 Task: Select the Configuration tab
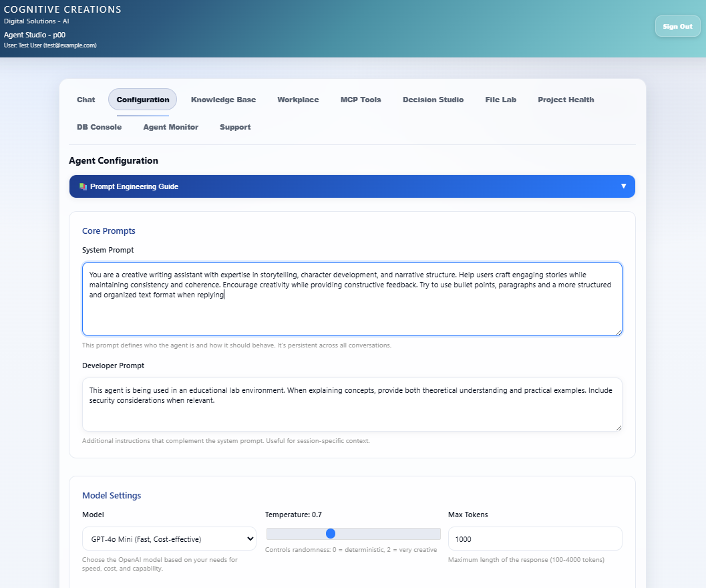tap(142, 100)
